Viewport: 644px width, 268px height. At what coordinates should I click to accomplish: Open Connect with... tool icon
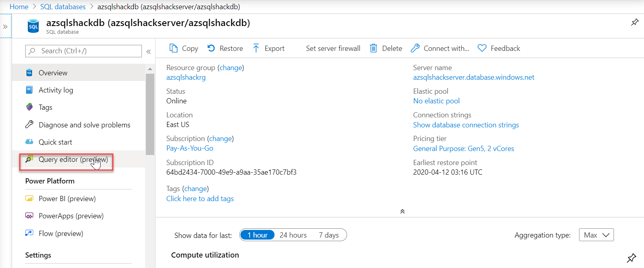(415, 48)
